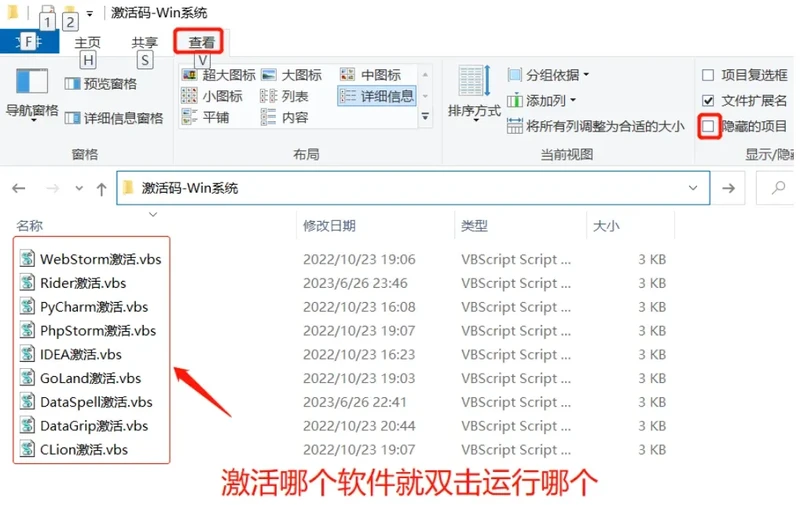This screenshot has width=800, height=505.
Task: Click Size all columns to fit (将所有列调整为合适的大小)
Action: coord(596,127)
